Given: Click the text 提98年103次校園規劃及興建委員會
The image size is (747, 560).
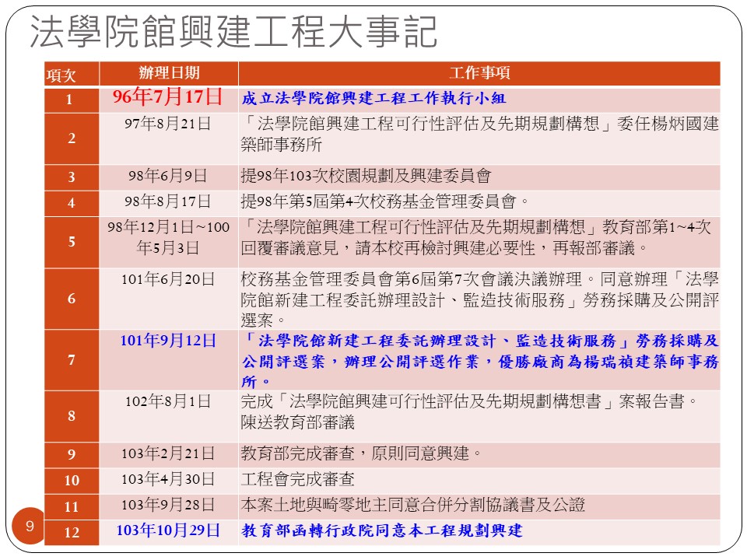Looking at the screenshot, I should point(366,176).
